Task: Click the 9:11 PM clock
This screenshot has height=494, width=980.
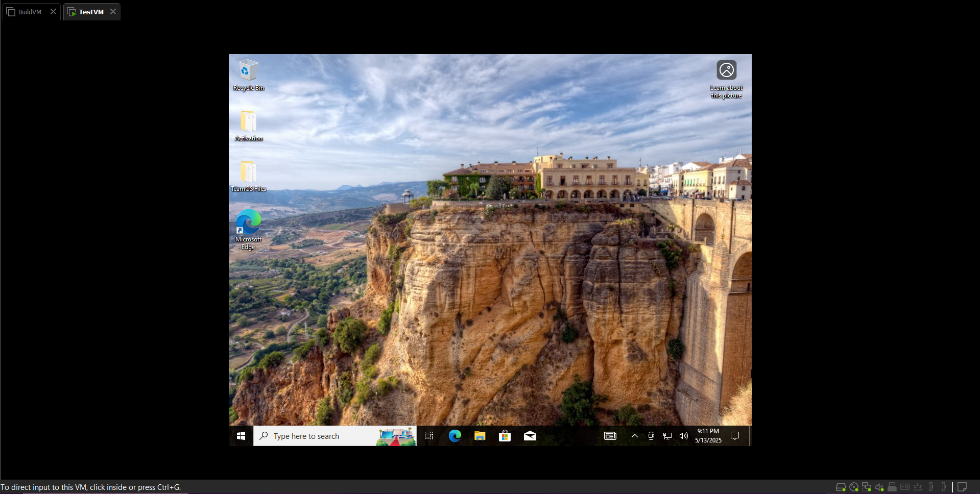Action: 708,436
